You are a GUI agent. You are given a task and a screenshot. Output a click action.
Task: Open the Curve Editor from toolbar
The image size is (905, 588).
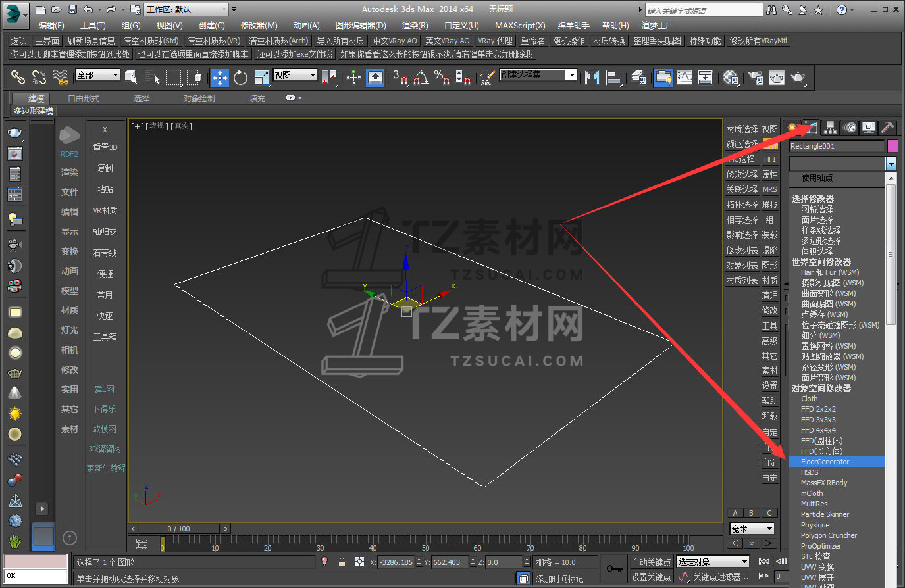click(x=685, y=78)
